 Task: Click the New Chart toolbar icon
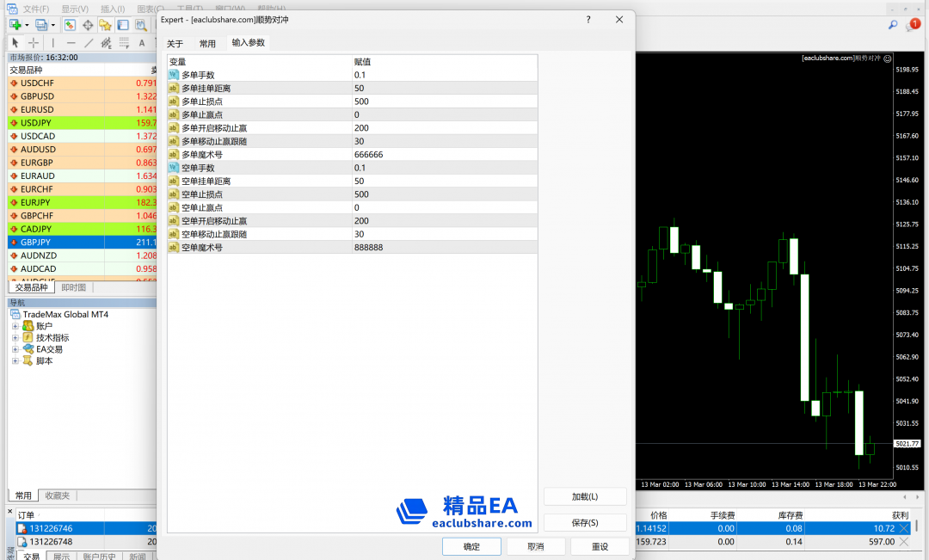click(15, 25)
